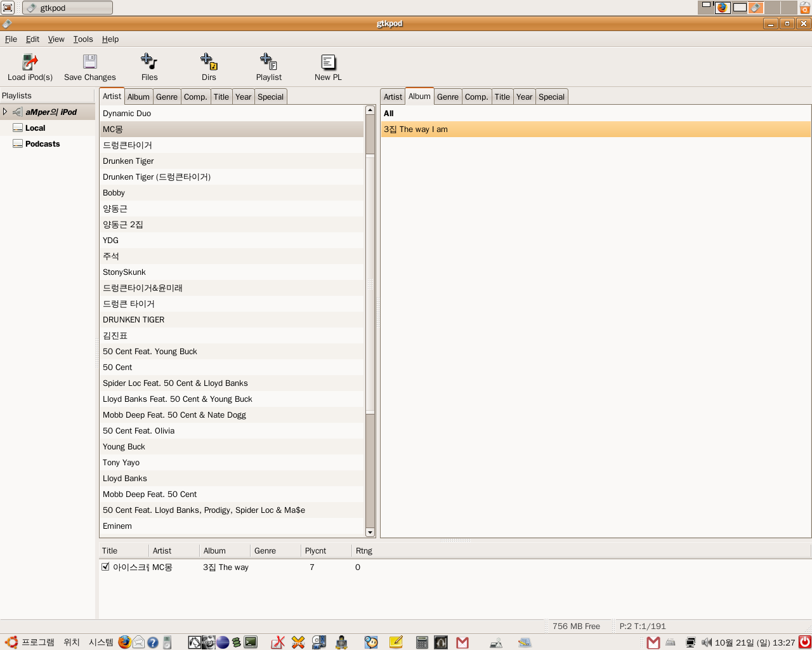Click the Podcasts playlist icon
812x650 pixels.
(18, 143)
